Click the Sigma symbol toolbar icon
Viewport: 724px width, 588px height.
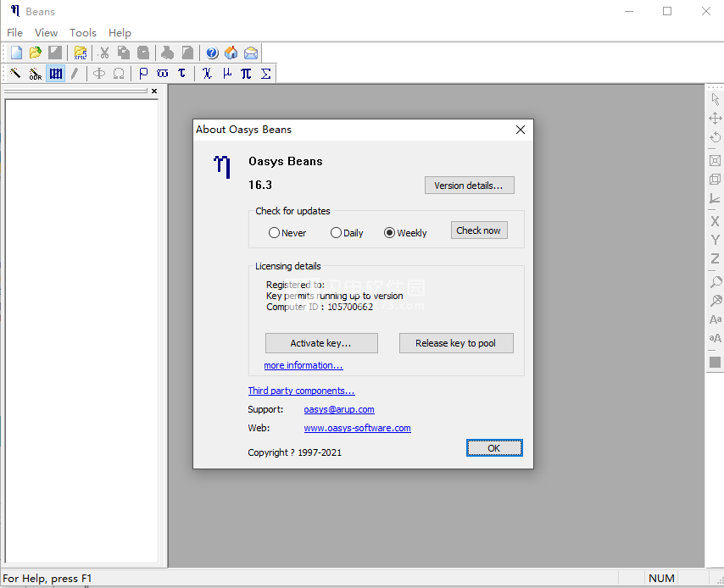click(265, 74)
